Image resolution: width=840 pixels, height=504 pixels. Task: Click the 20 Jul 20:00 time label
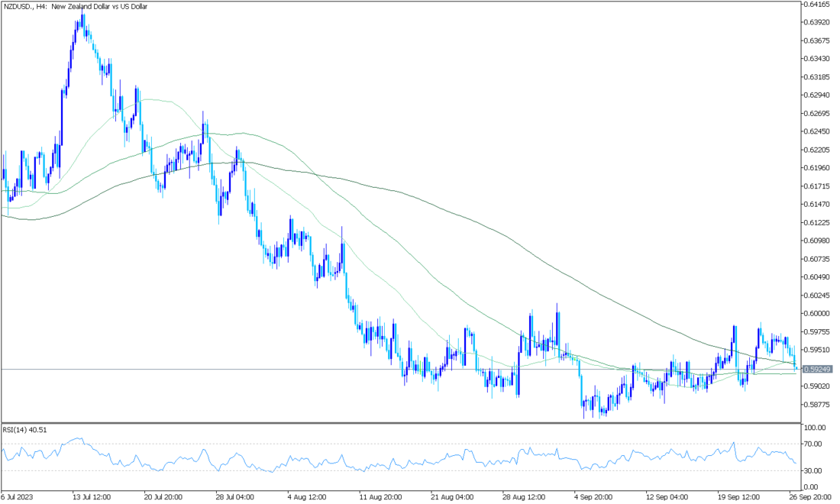pyautogui.click(x=163, y=497)
